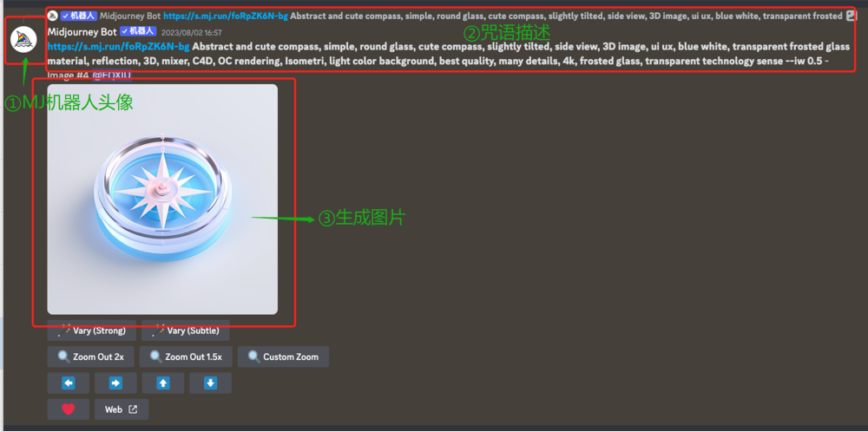
Task: Pan image down with down arrow
Action: point(210,383)
